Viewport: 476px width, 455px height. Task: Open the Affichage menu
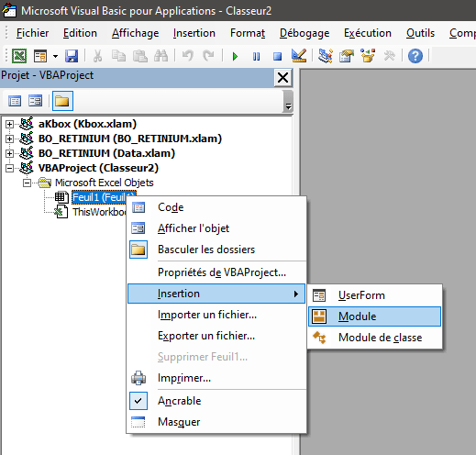pos(135,33)
